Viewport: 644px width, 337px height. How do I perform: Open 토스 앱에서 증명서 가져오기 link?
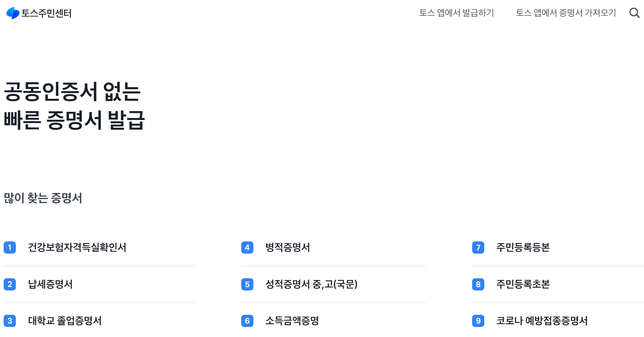(566, 13)
